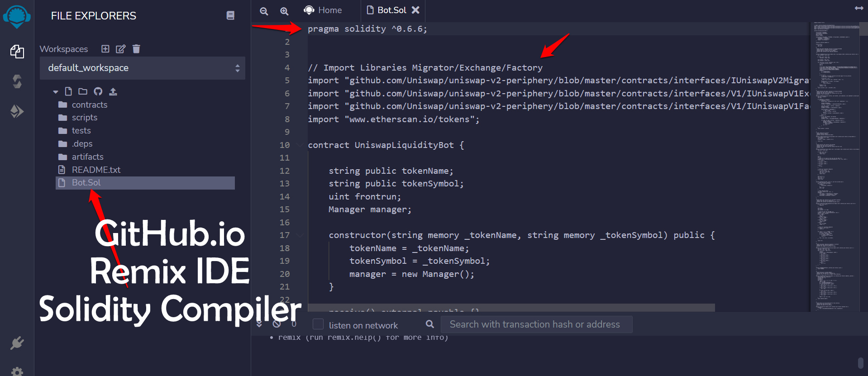This screenshot has height=376, width=868.
Task: Switch to the Home tab
Action: coord(323,10)
